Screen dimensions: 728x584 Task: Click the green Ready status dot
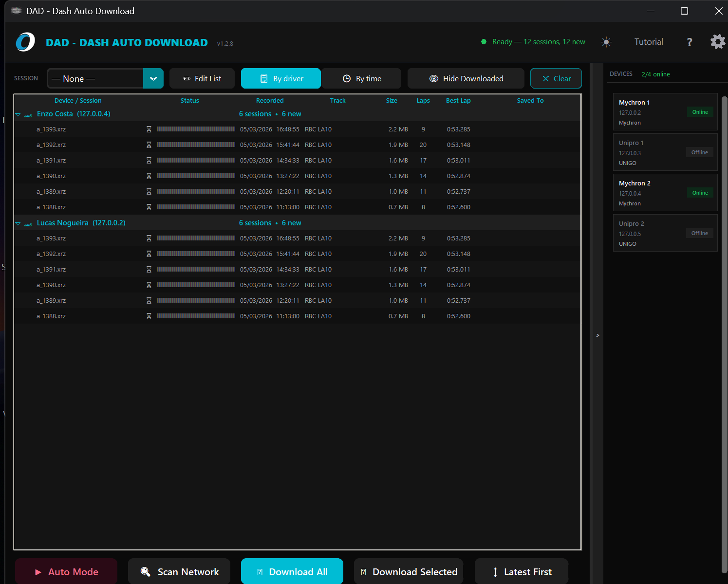click(x=484, y=42)
